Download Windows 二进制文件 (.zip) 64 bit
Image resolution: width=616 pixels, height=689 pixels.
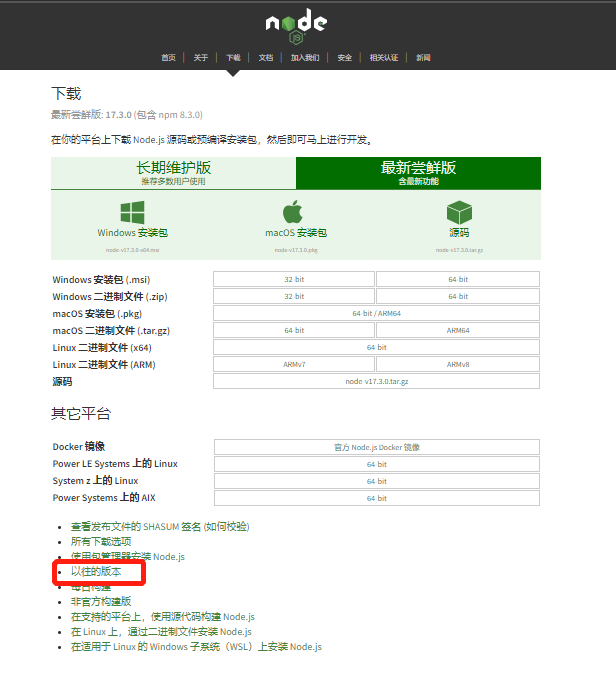(458, 296)
